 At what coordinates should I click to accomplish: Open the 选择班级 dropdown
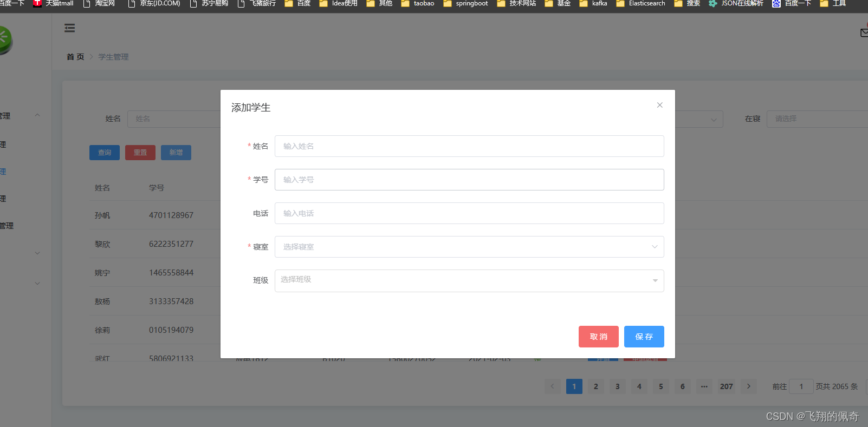469,281
